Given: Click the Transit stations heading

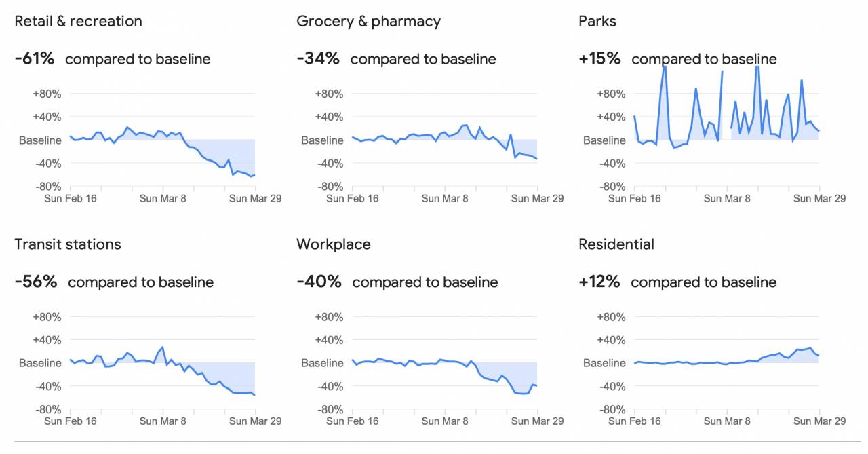Looking at the screenshot, I should pyautogui.click(x=68, y=244).
